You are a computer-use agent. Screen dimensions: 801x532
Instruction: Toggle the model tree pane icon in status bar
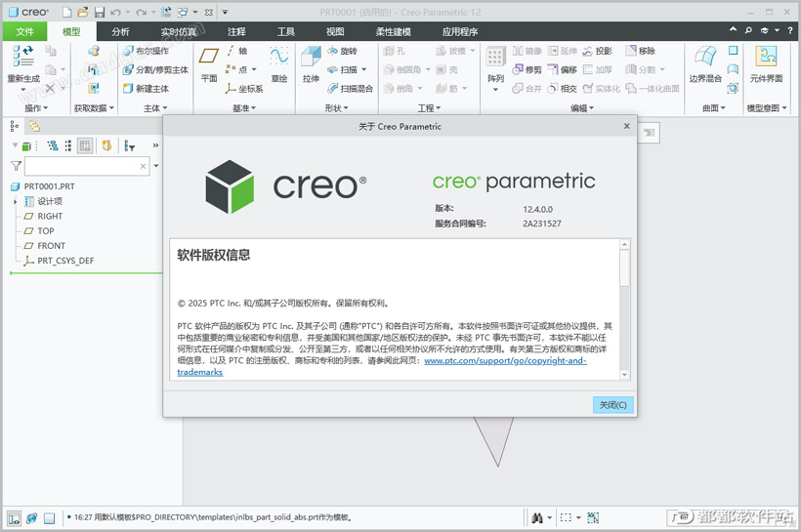point(14,518)
